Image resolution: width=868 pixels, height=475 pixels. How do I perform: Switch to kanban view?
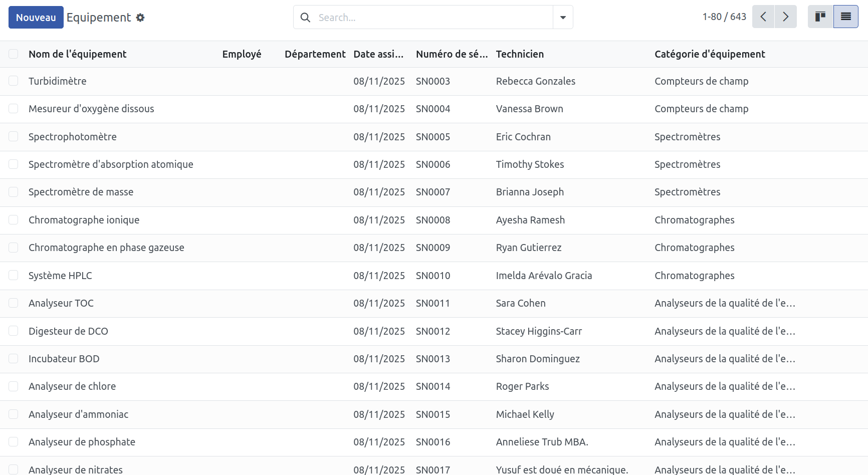(820, 17)
